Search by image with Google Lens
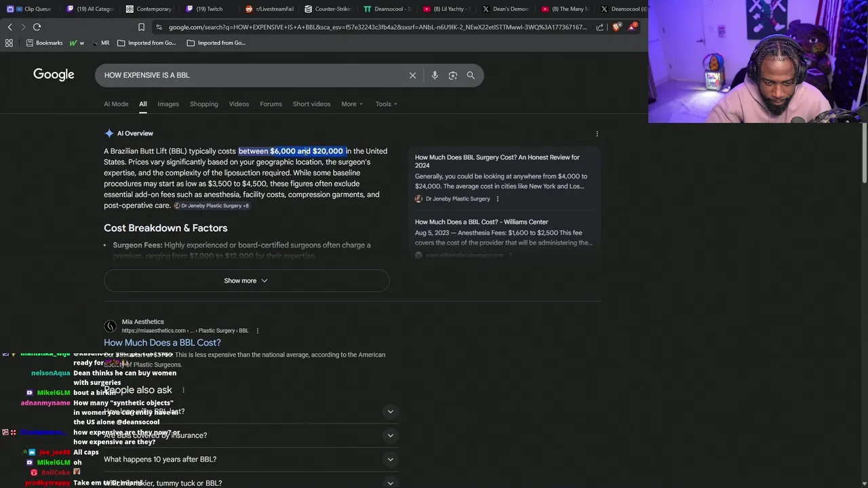The image size is (868, 488). point(453,75)
